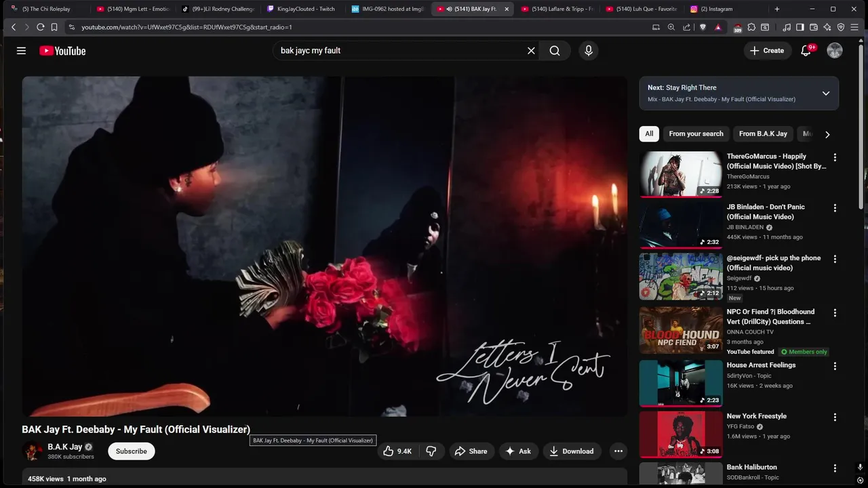Open Bloodhound NPC Fiend thumbnail
Viewport: 868px width, 488px height.
681,330
